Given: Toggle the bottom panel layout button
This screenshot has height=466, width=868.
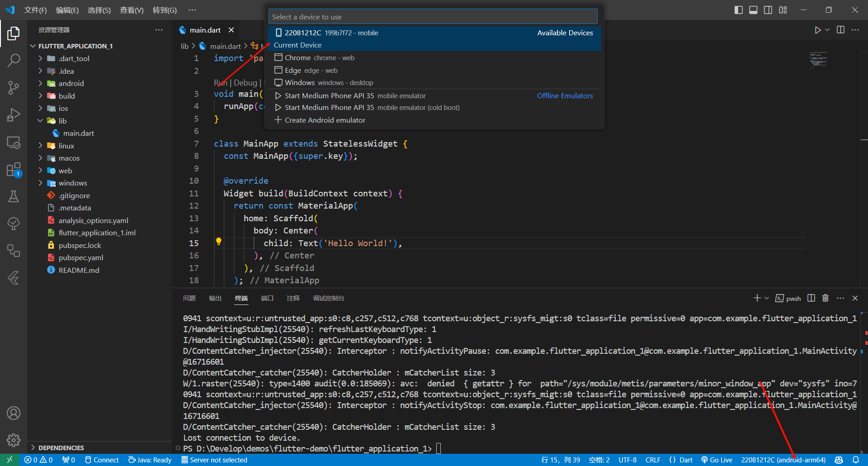Looking at the screenshot, I should tap(753, 10).
